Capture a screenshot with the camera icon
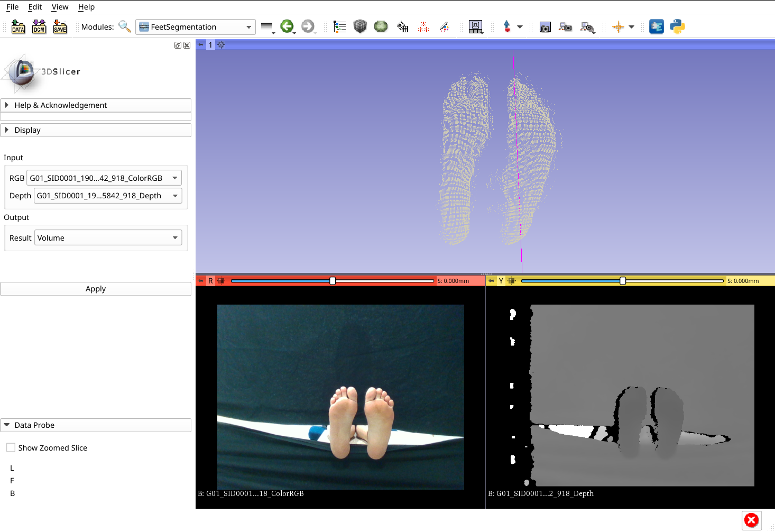The image size is (775, 532). 545,27
